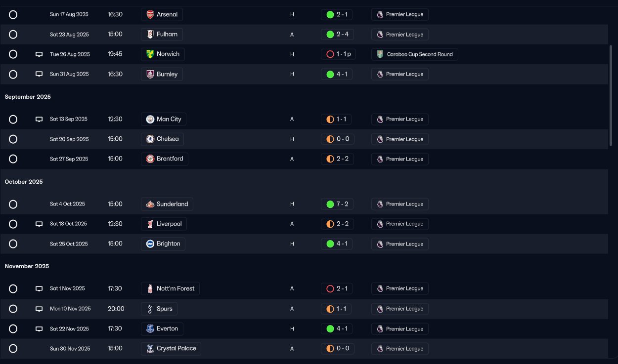Screen dimensions: 618x364
Task: Click the vertical scrollbar on right edge
Action: pyautogui.click(x=611, y=96)
